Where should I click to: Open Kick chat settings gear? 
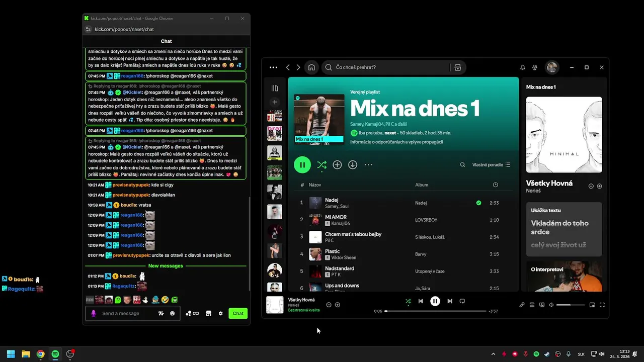tap(220, 313)
